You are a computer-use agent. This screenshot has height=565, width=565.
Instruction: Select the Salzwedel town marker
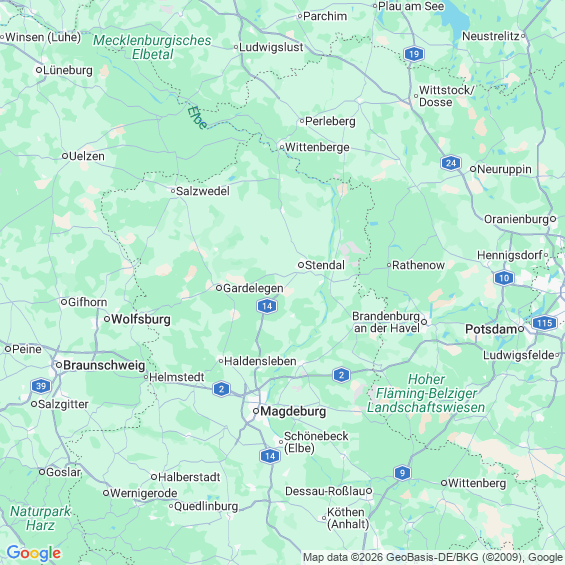pos(173,191)
